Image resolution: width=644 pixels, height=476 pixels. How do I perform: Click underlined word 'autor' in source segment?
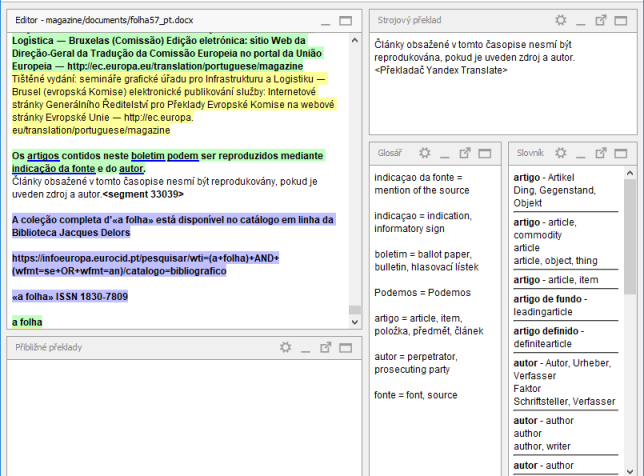131,169
